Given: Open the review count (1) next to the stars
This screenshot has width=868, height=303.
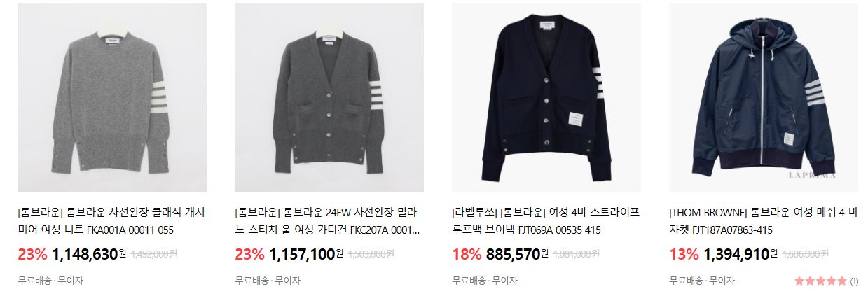Looking at the screenshot, I should [x=854, y=281].
